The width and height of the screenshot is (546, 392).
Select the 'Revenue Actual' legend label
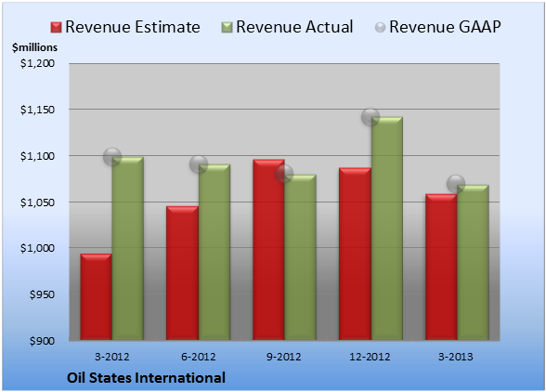coord(294,27)
